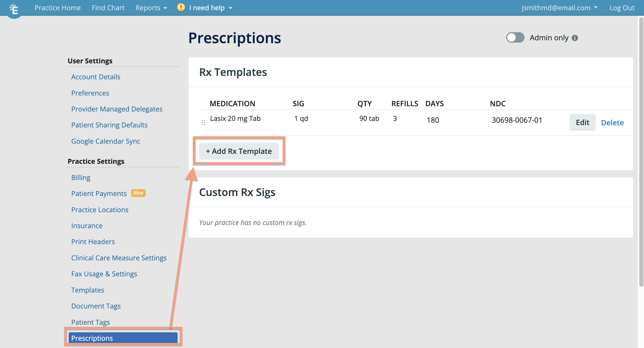Grab the drag handle beside Lasix 20 mg
644x348 pixels.
click(x=204, y=122)
